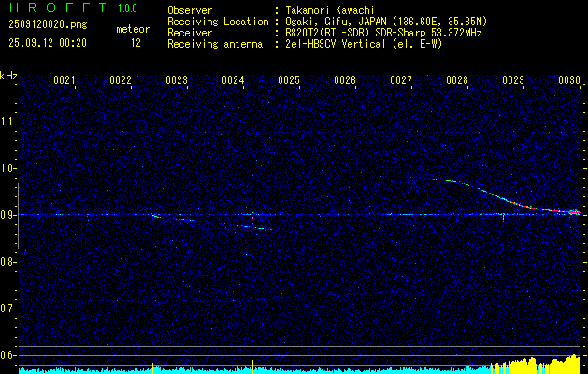Click the 0.6 kHz axis label
The height and width of the screenshot is (374, 588).
7,355
